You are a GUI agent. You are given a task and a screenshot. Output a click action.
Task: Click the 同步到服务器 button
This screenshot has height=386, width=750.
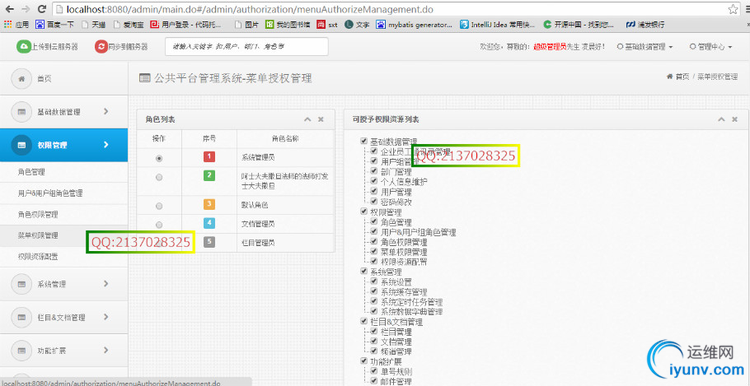pos(121,46)
